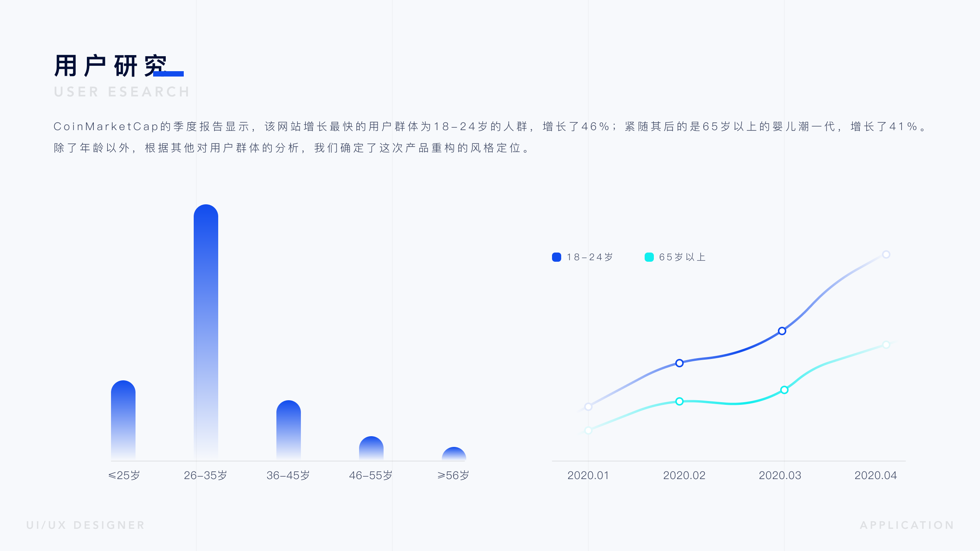Click the paragraph line starting with 除了年龄以外
Image resolution: width=980 pixels, height=551 pixels.
(x=292, y=148)
